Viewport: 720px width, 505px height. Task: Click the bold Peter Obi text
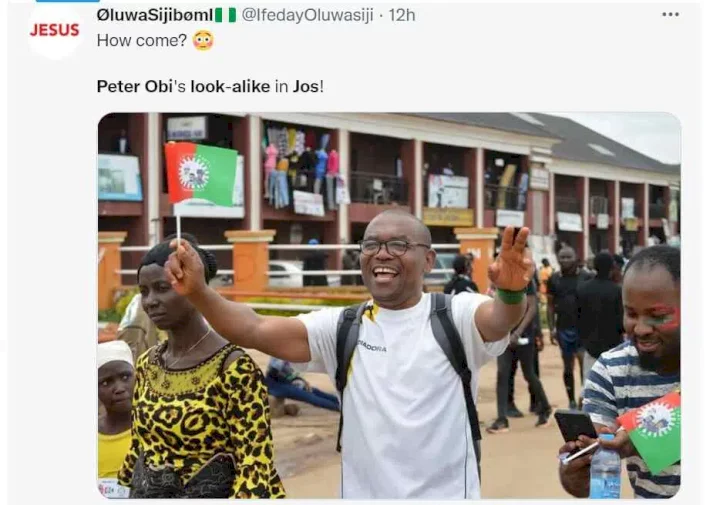point(135,86)
